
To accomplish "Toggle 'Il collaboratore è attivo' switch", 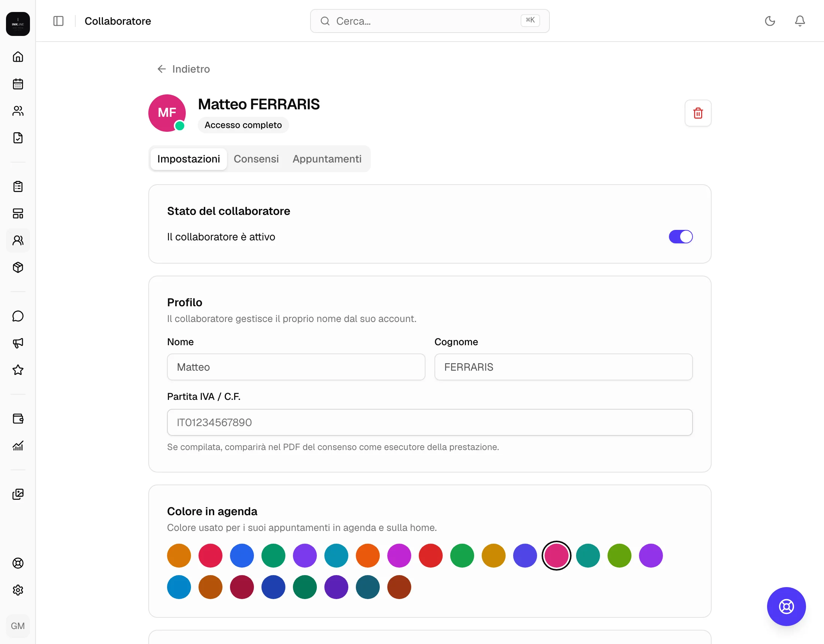I will coord(681,237).
